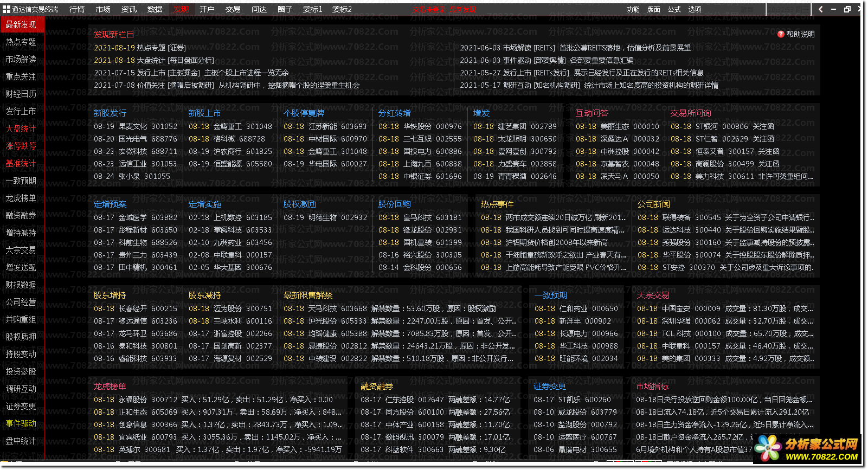This screenshot has height=470, width=868.
Task: Open the 数据 menu
Action: click(x=155, y=9)
